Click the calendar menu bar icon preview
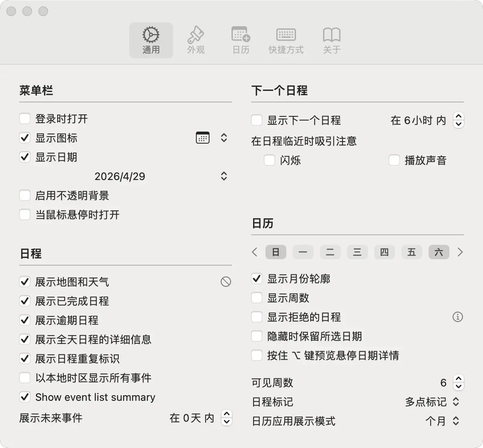The image size is (483, 448). tap(203, 138)
